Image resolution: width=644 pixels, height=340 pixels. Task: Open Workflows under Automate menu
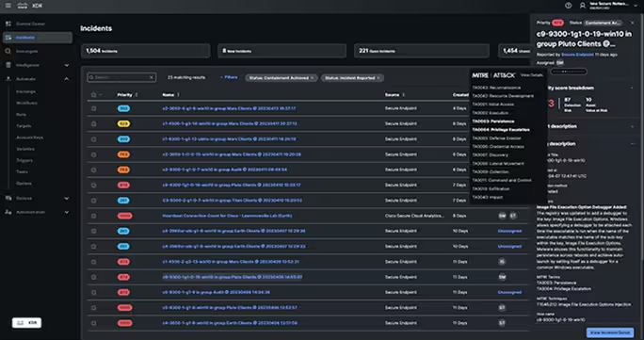point(26,103)
